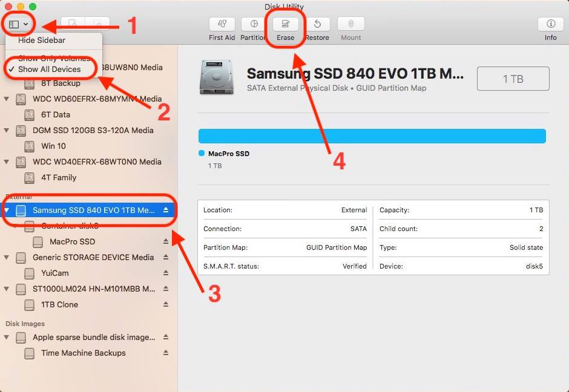Click the S.M.A.R.T. status Verified value
569x392 pixels.
tap(355, 266)
